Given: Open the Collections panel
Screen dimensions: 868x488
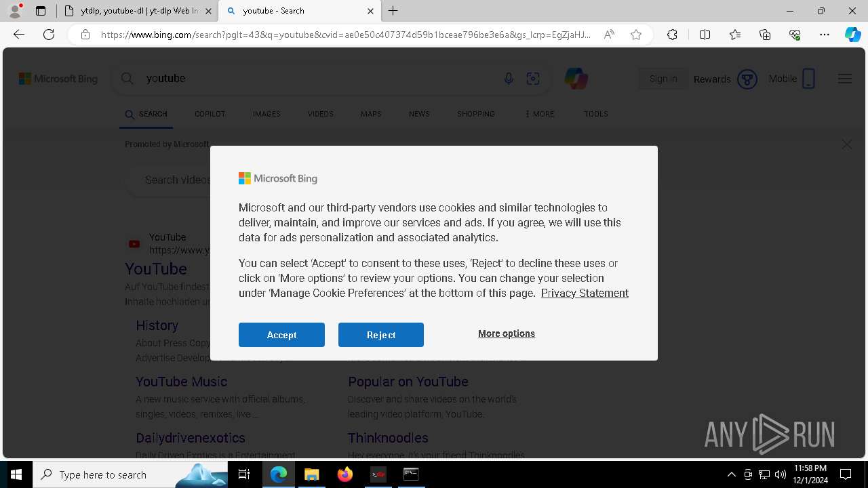Looking at the screenshot, I should [x=765, y=35].
